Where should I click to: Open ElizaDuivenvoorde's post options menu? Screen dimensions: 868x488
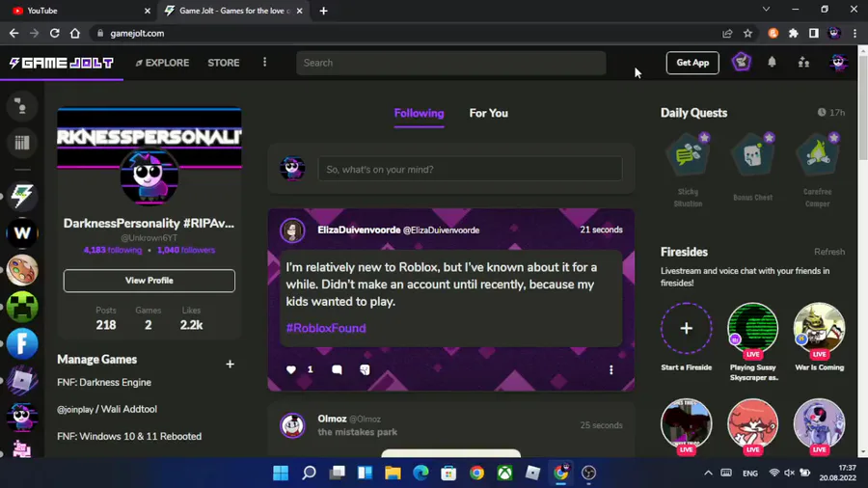coord(611,369)
